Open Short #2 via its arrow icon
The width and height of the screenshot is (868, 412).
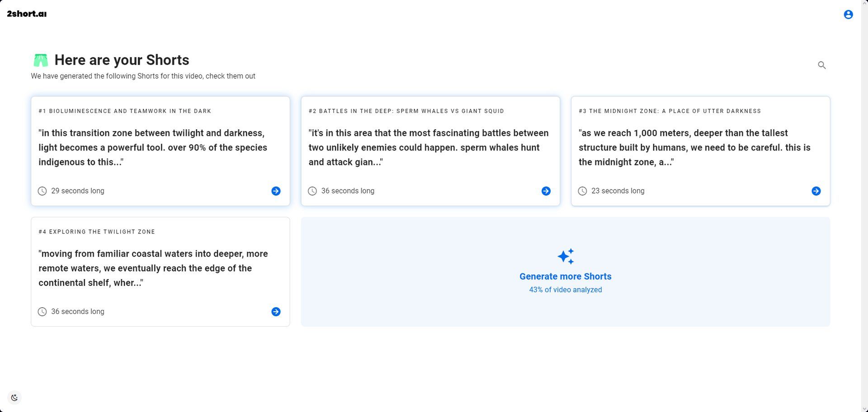click(546, 191)
